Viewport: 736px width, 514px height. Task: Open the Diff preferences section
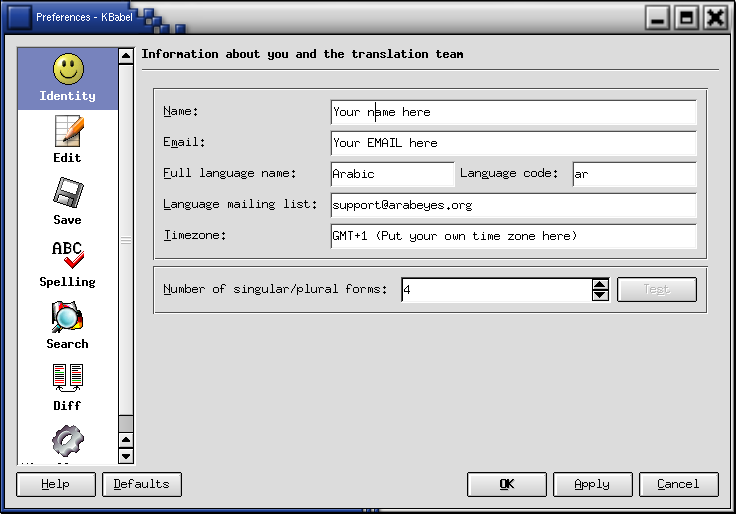click(x=67, y=381)
